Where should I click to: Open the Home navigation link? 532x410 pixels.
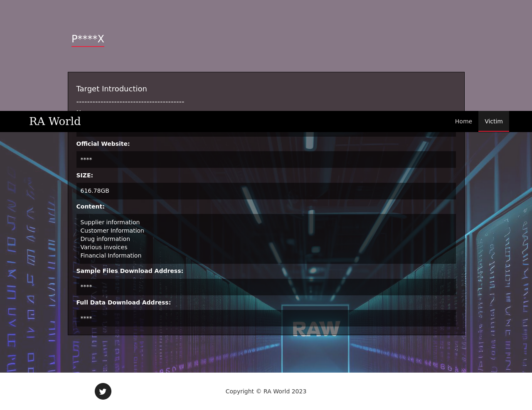tap(463, 121)
